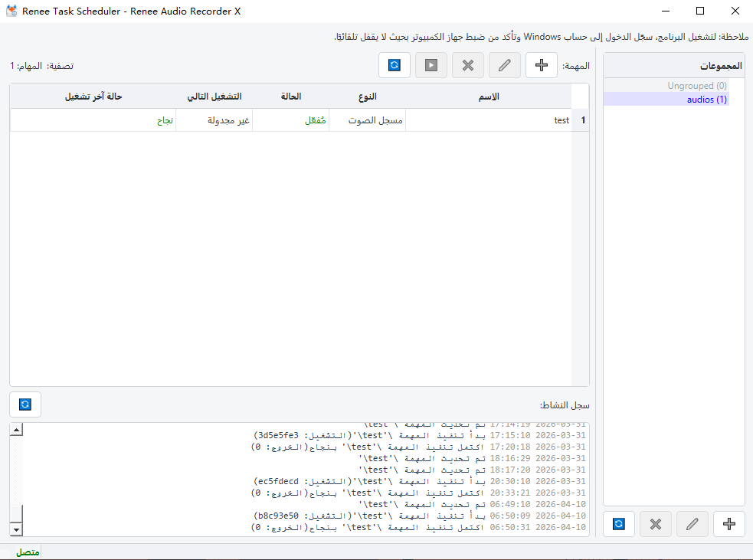The image size is (753, 560).
Task: Edit group with pencil icon below groups
Action: click(692, 524)
